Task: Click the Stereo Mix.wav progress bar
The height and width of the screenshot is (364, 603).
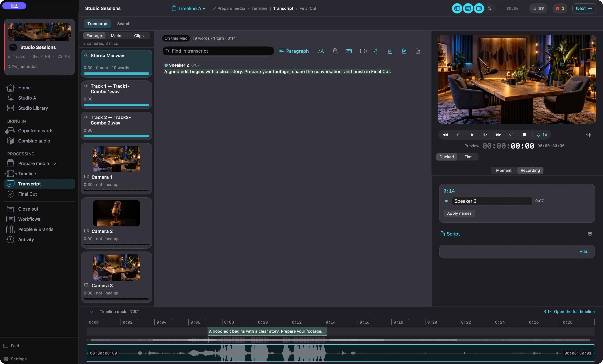Action: tap(116, 73)
